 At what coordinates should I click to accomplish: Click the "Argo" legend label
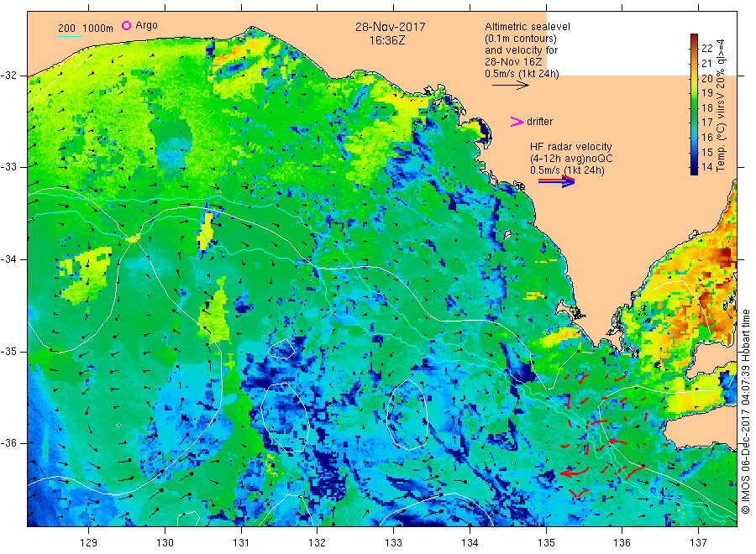pos(146,25)
